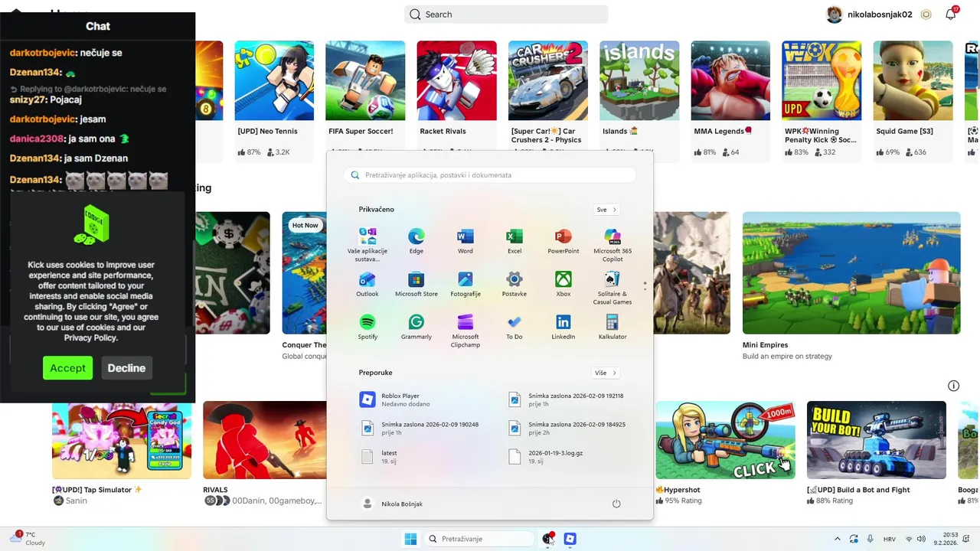Click snizy27 username in chat
Image resolution: width=980 pixels, height=551 pixels.
28,99
